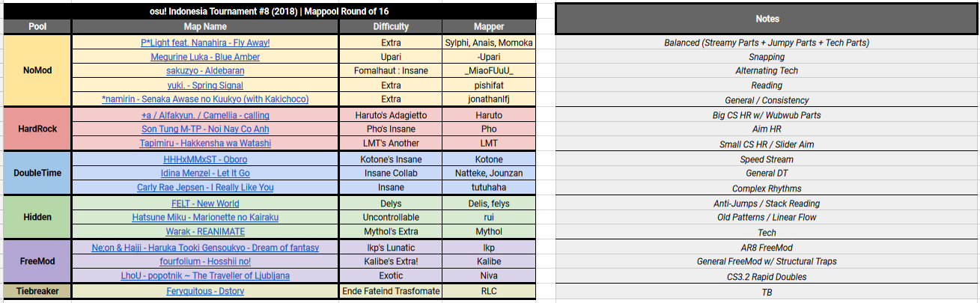Open Warak - REANIMATE map link
980x303 pixels.
click(x=205, y=232)
